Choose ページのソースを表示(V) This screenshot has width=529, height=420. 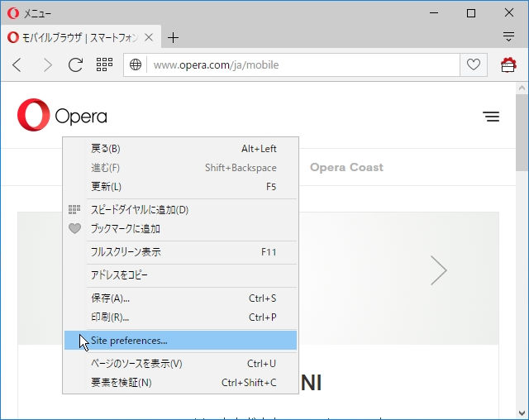[180, 364]
